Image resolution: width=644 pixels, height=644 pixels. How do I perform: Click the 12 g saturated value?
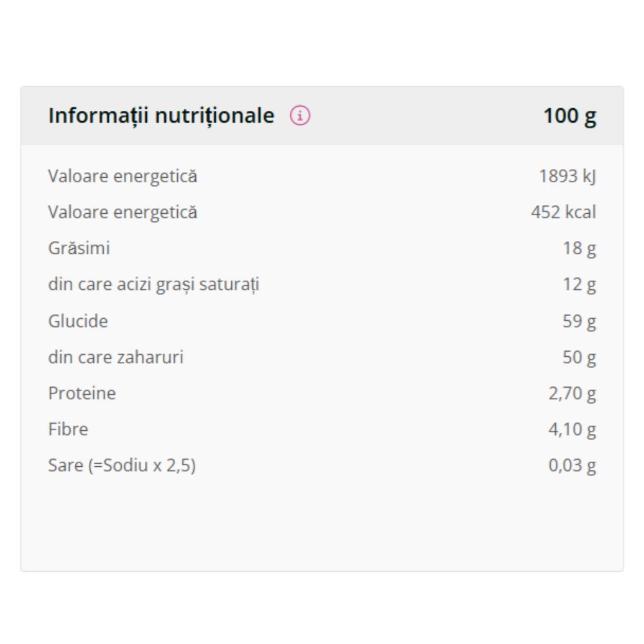pyautogui.click(x=579, y=285)
